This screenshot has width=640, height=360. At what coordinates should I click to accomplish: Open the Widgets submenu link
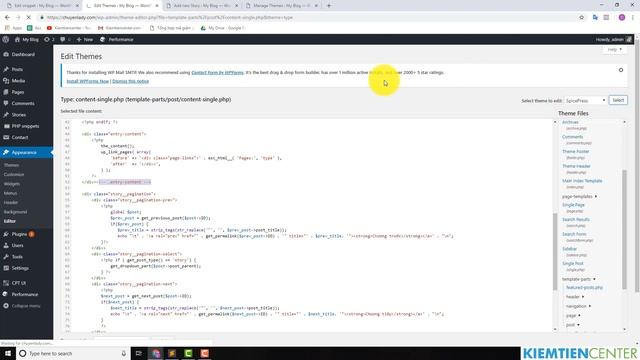coord(12,184)
